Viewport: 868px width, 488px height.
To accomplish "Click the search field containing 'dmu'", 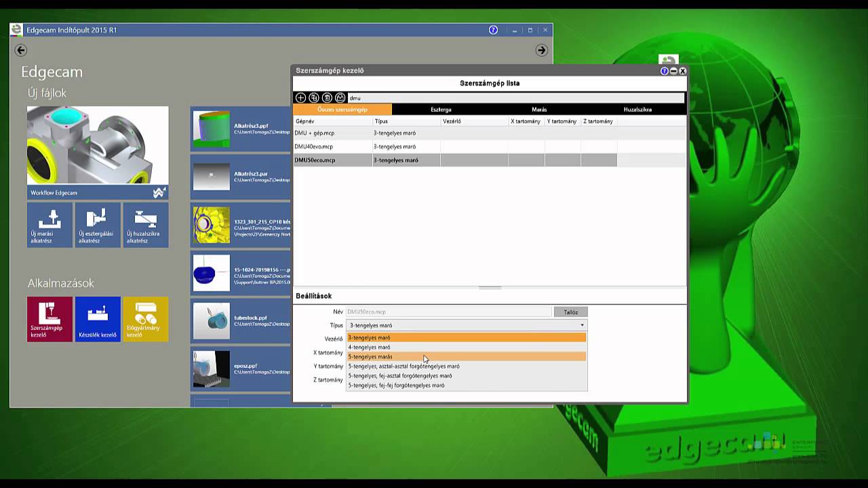I will click(x=515, y=98).
